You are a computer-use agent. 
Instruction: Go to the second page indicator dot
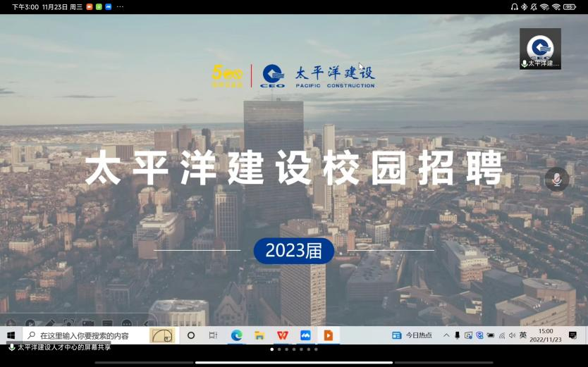(x=279, y=349)
